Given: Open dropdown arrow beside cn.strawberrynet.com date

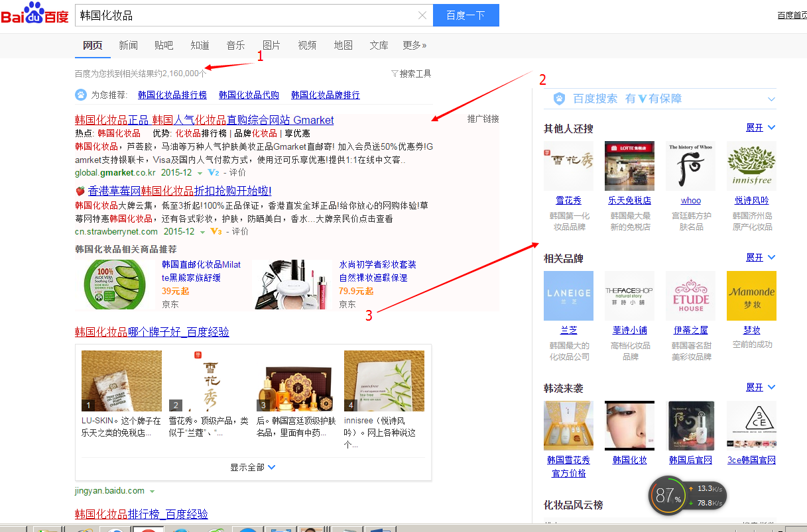Looking at the screenshot, I should point(202,232).
